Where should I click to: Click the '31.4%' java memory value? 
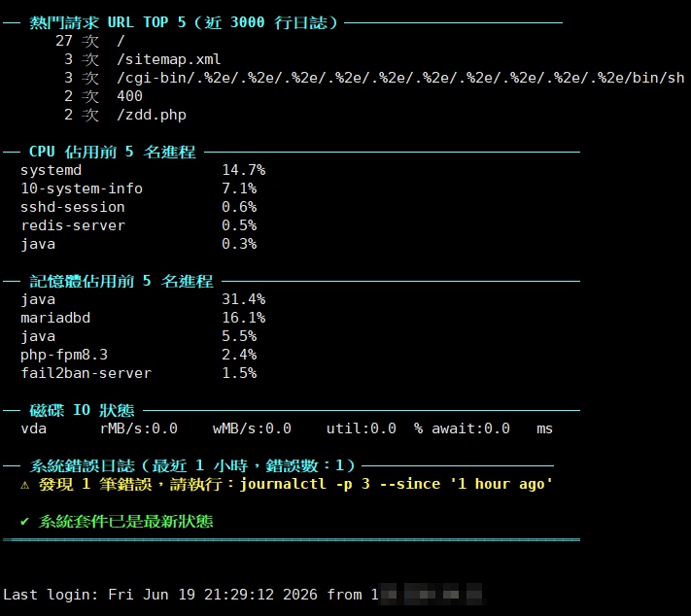(244, 299)
